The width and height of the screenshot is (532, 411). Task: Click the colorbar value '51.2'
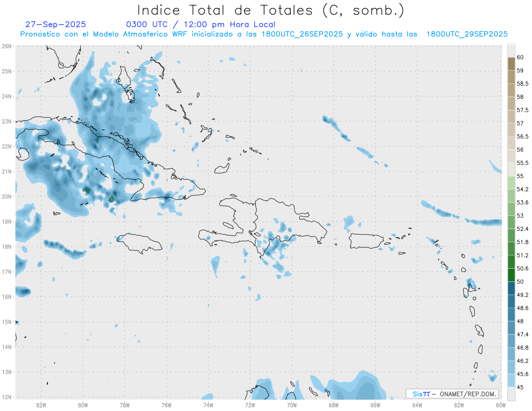[x=522, y=255]
